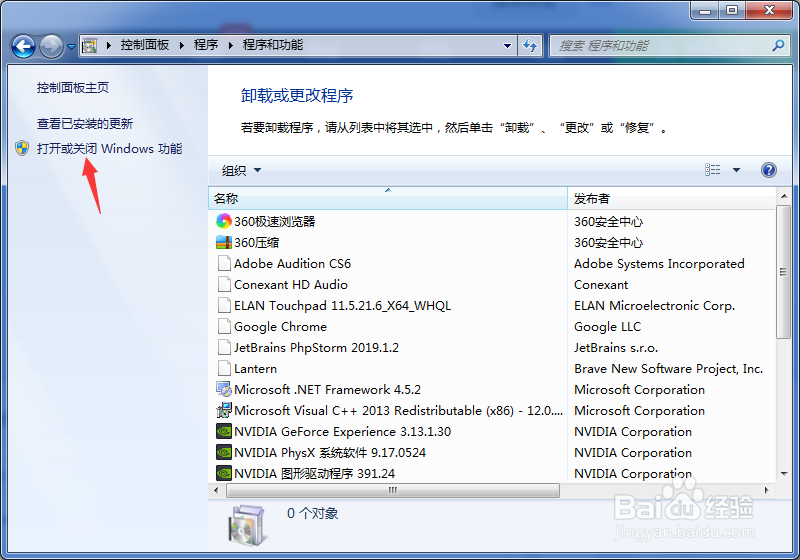This screenshot has width=800, height=560.
Task: Select Google Chrome name text
Action: 280,326
